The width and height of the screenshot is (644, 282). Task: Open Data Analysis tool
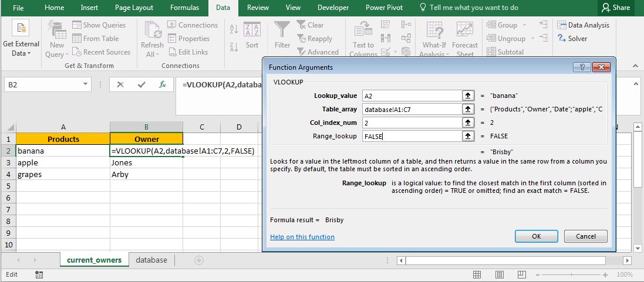(583, 25)
